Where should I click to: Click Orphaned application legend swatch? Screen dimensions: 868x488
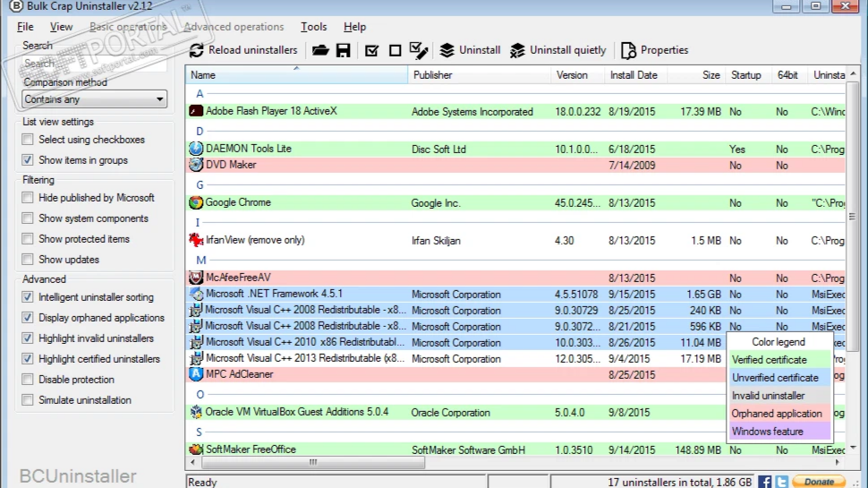tap(780, 414)
